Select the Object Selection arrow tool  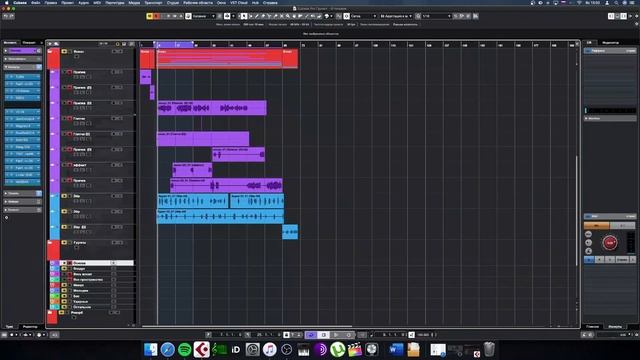(x=244, y=16)
